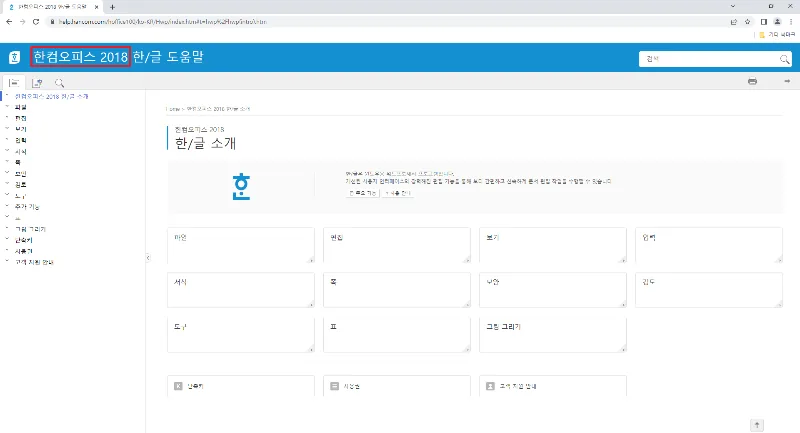Focus the browser address bar URL
This screenshot has height=433, width=800.
pos(163,22)
